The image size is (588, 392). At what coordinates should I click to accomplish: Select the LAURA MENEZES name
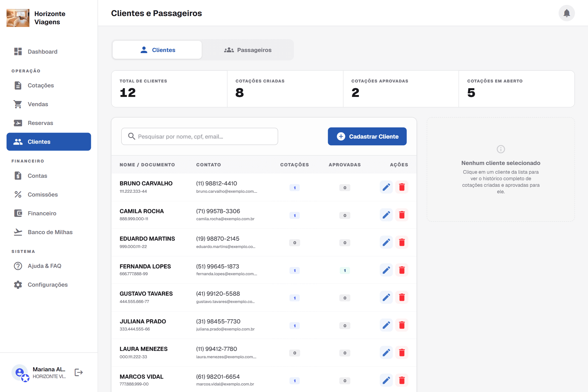[143, 349]
